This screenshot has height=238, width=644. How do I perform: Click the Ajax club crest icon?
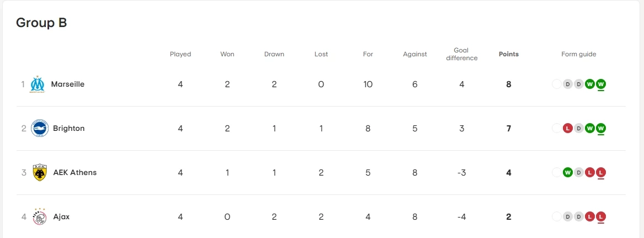point(40,217)
